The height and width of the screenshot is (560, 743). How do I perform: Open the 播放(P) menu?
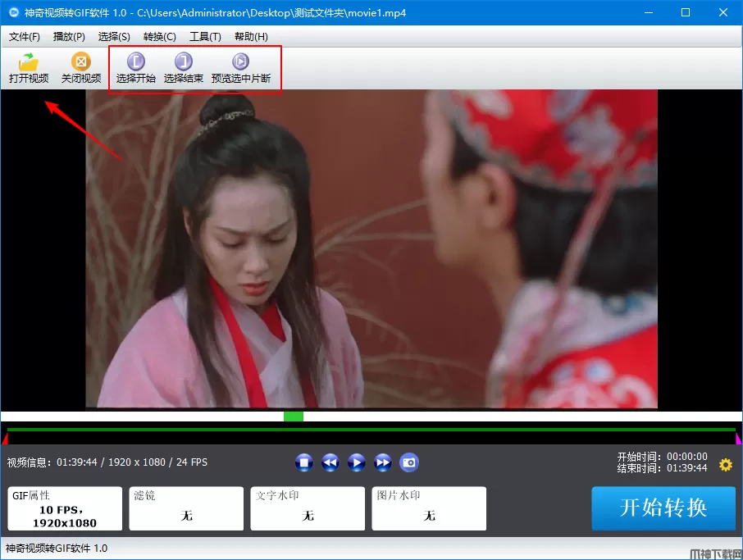[x=69, y=36]
